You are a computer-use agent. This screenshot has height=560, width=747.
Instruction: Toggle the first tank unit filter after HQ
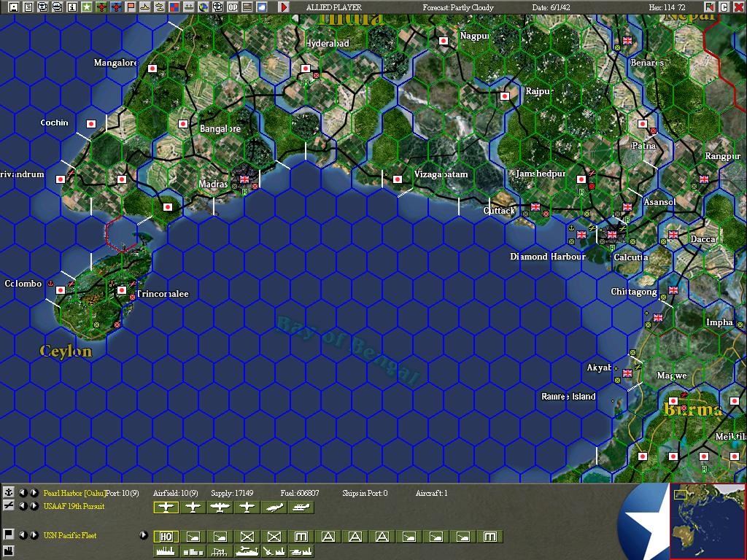(x=193, y=537)
